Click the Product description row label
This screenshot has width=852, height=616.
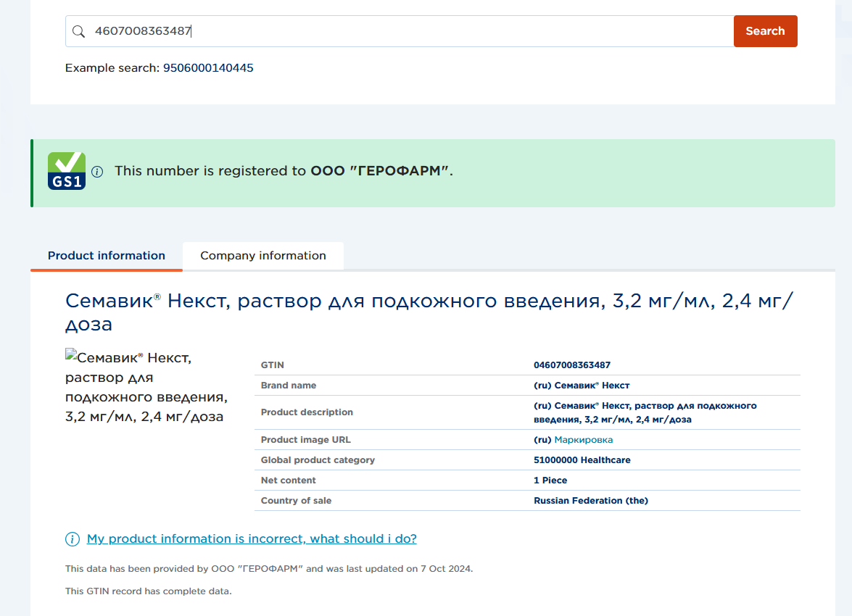coord(307,412)
